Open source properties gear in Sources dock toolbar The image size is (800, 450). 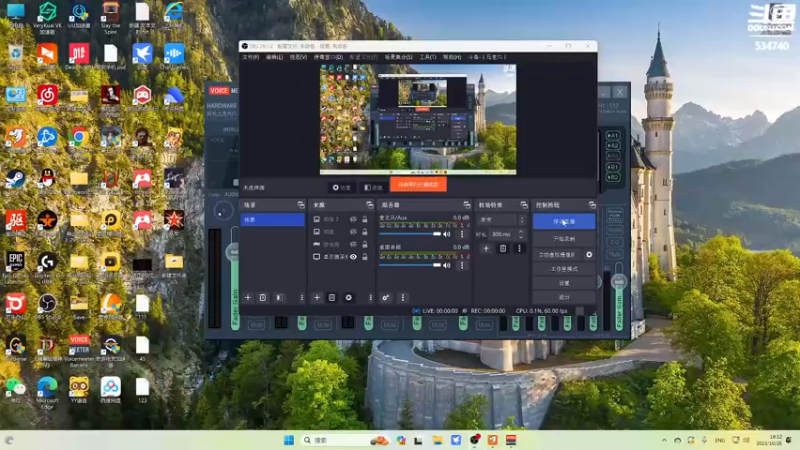point(348,297)
